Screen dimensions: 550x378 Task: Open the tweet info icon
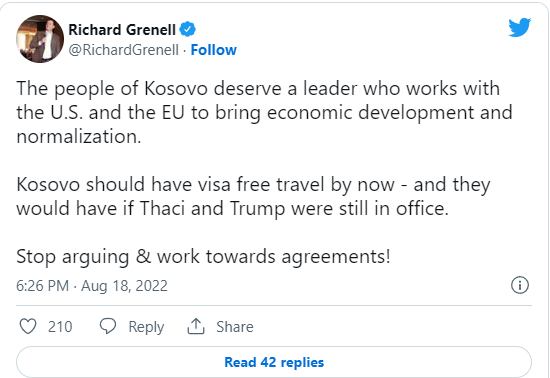click(520, 285)
